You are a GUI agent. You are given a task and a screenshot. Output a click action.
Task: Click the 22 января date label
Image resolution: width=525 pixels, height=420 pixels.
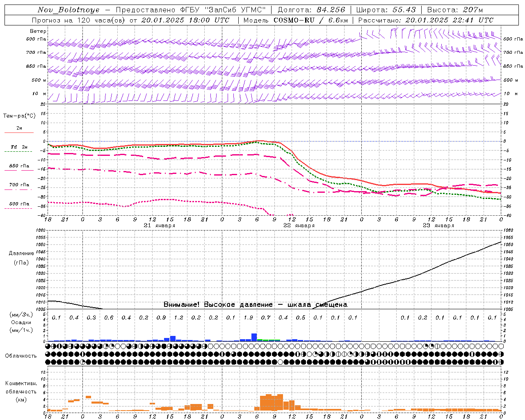tap(299, 226)
